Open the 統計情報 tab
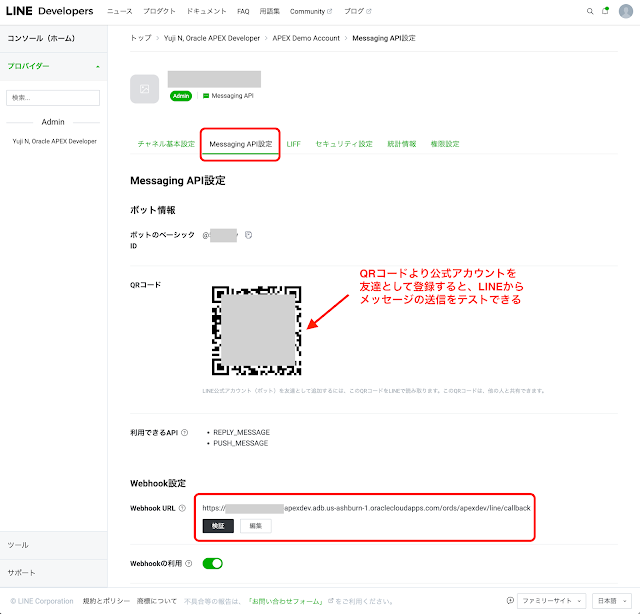The width and height of the screenshot is (640, 614). pos(402,144)
